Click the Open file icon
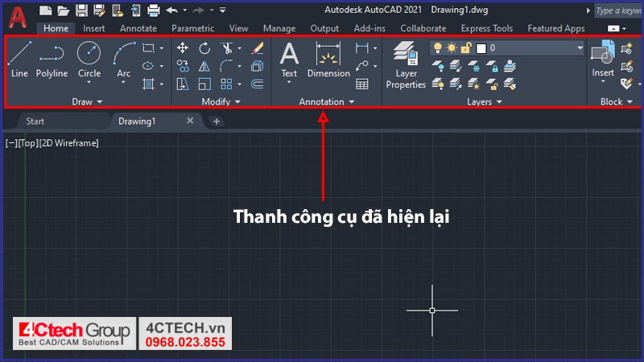 tap(64, 10)
